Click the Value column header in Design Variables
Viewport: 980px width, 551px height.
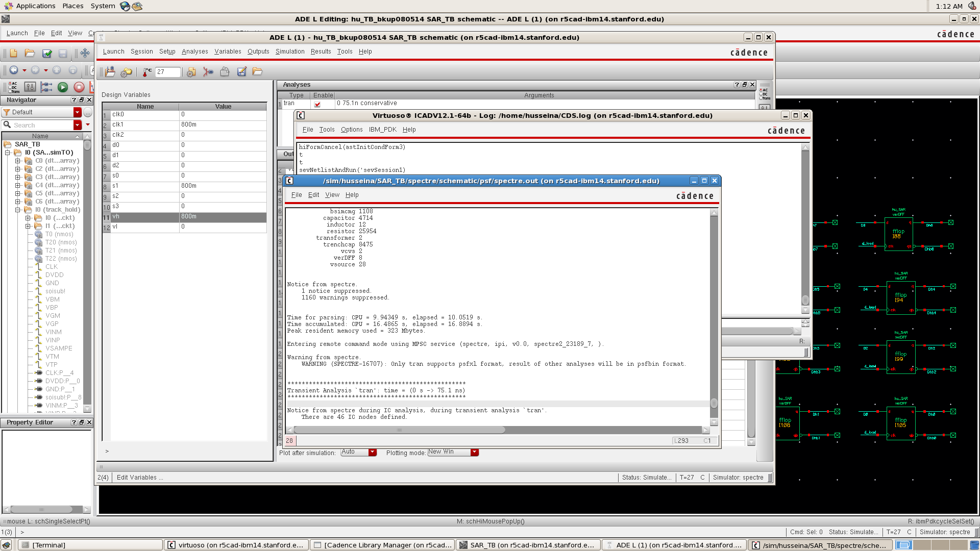pos(223,107)
